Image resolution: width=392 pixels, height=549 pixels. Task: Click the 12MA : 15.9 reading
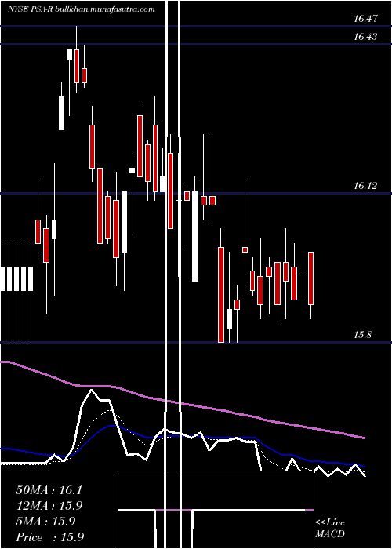pos(49,506)
